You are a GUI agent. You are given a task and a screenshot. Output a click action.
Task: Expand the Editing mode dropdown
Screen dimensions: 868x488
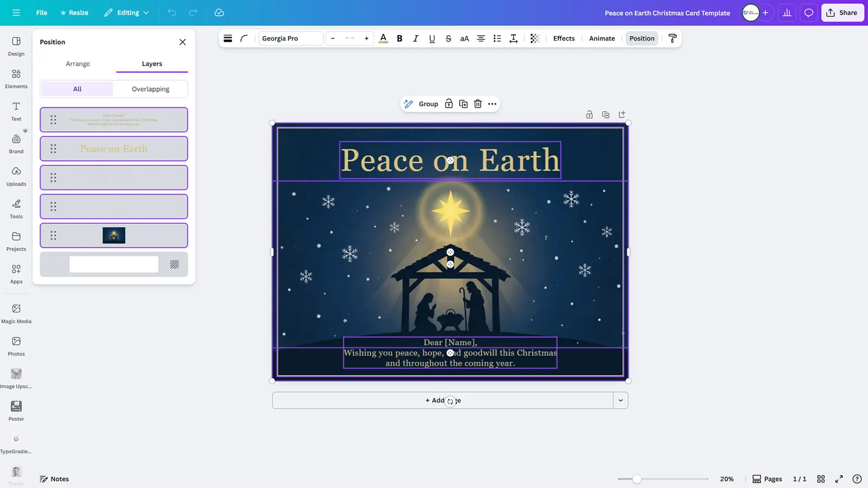pos(146,12)
